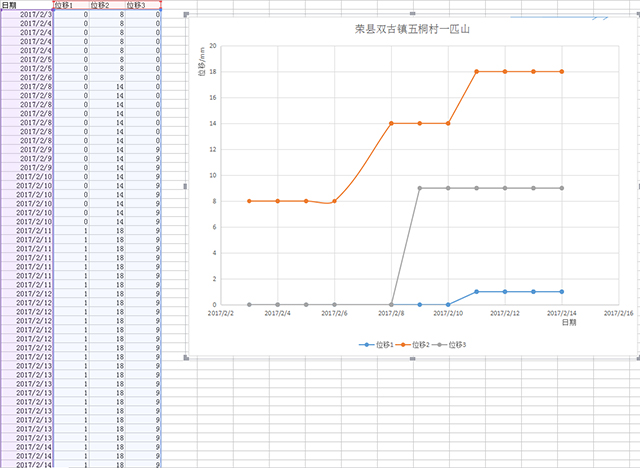The height and width of the screenshot is (468, 640).
Task: Click the chart's bottom-center resize handle
Action: [412, 358]
